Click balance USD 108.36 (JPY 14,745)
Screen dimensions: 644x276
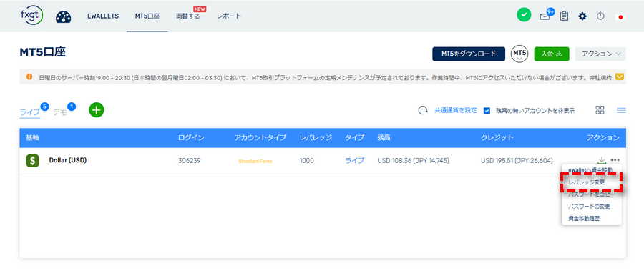tap(413, 161)
